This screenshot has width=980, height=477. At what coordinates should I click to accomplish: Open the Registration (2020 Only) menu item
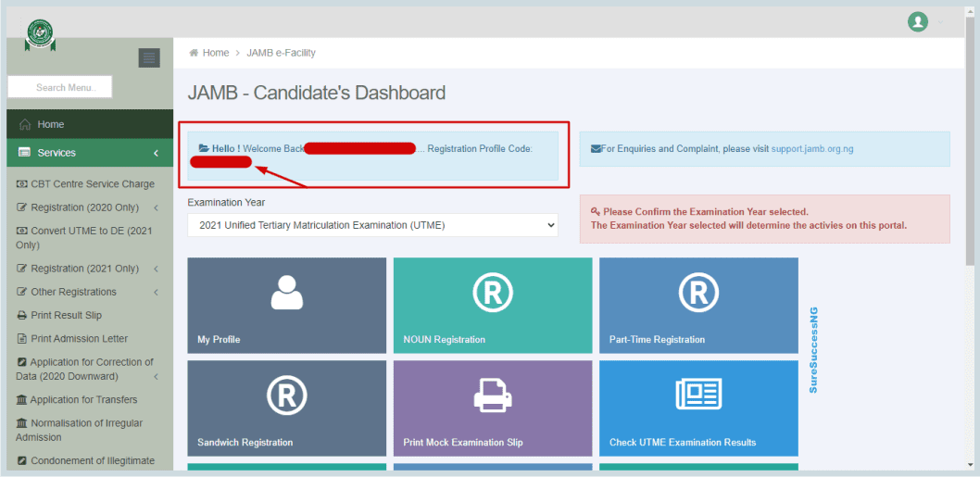tap(85, 207)
